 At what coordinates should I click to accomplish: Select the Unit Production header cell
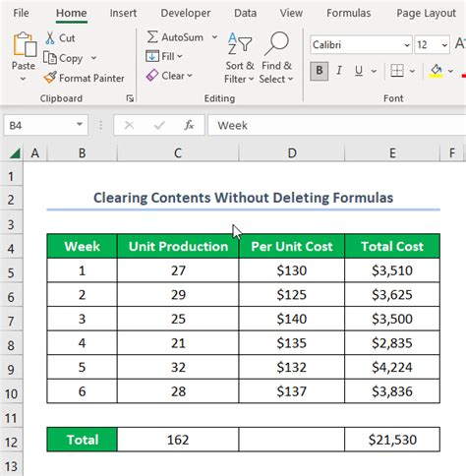coord(178,246)
